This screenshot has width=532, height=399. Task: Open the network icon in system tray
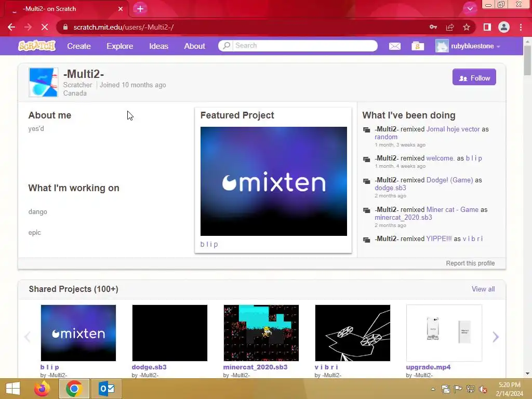tap(471, 389)
